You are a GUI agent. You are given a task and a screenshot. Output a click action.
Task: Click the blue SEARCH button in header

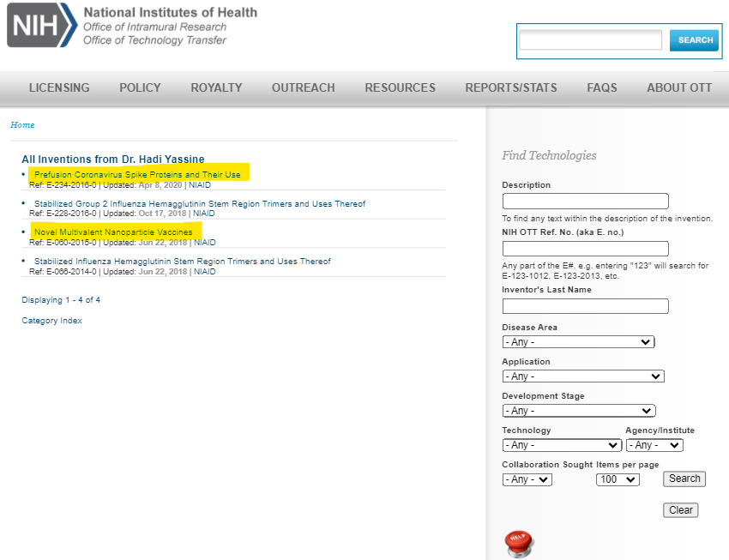click(x=694, y=40)
